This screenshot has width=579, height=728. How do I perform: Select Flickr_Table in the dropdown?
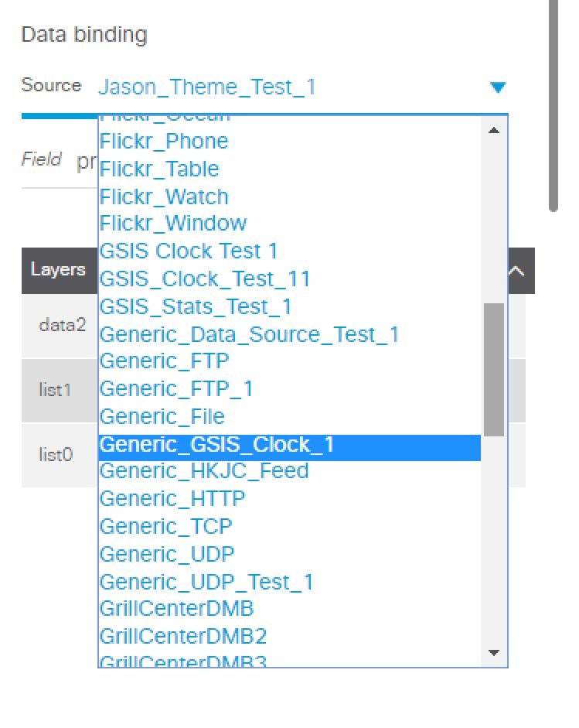point(158,169)
